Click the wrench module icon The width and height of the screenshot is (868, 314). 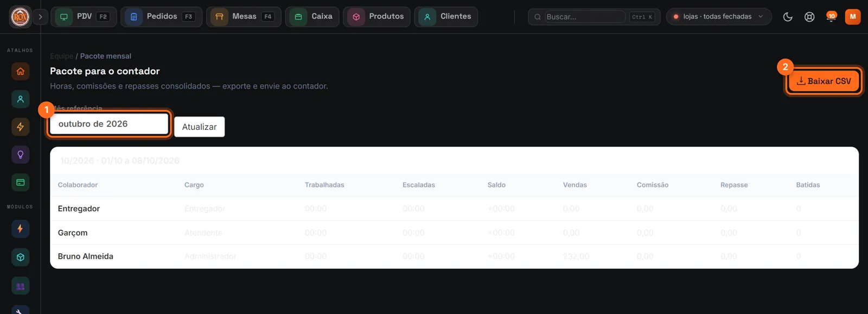click(x=21, y=310)
